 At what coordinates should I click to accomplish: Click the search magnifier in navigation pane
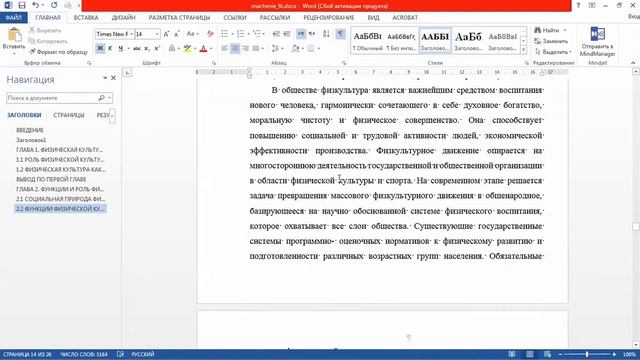(x=101, y=98)
